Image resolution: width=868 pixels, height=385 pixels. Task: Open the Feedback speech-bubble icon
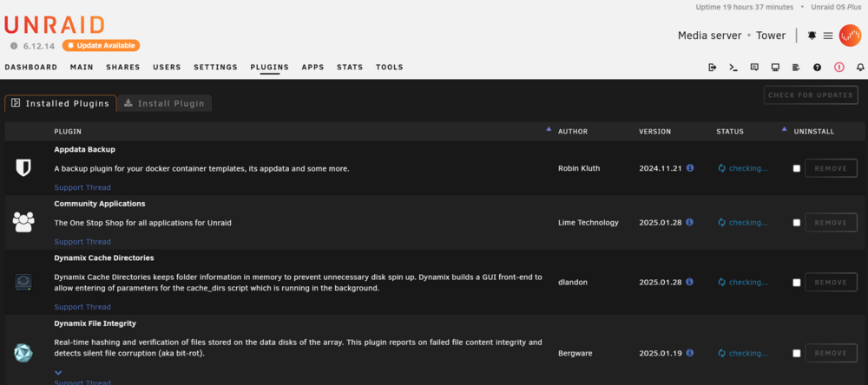(x=754, y=68)
